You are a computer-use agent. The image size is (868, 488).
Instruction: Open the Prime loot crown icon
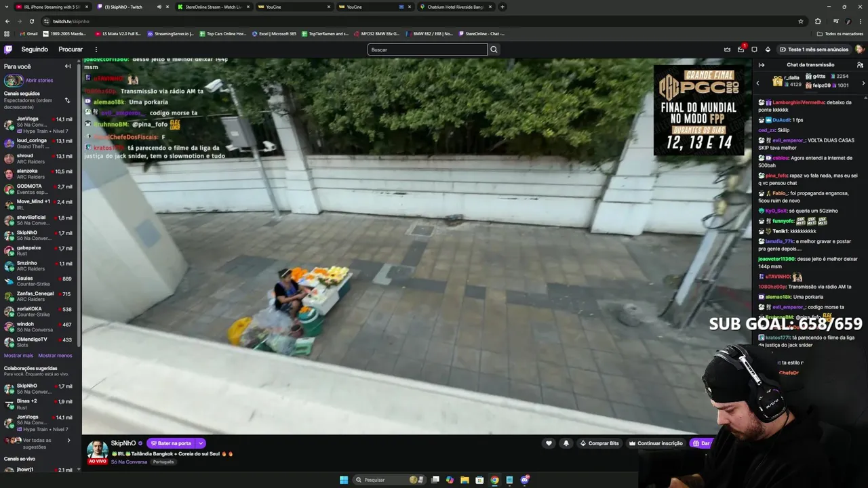[x=727, y=49]
